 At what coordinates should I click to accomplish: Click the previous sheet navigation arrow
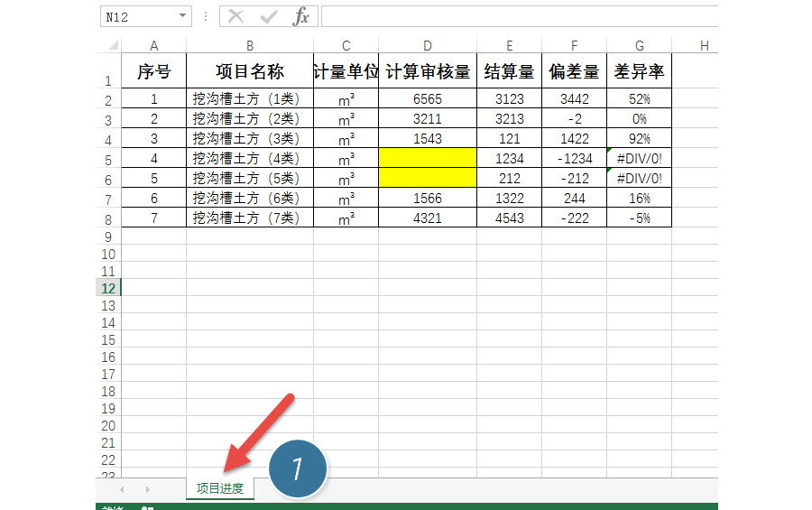point(122,489)
